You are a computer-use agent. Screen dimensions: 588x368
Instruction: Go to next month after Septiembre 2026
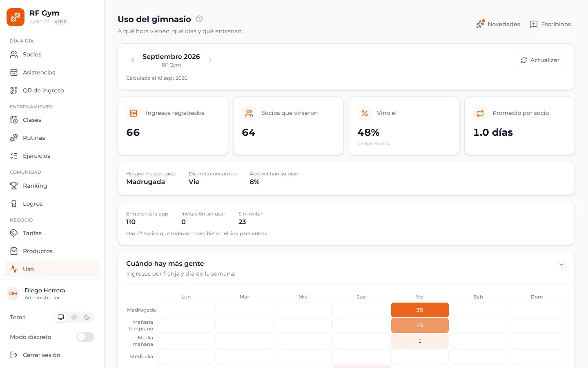coord(210,60)
